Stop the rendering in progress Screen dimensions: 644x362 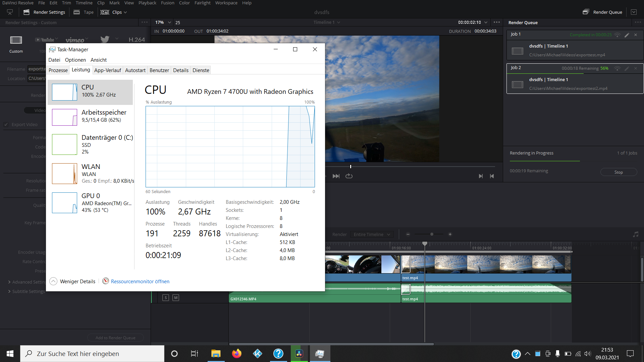click(619, 172)
